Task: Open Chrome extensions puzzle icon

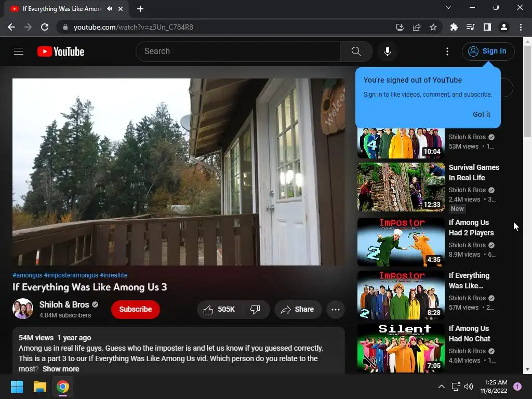Action: click(454, 27)
